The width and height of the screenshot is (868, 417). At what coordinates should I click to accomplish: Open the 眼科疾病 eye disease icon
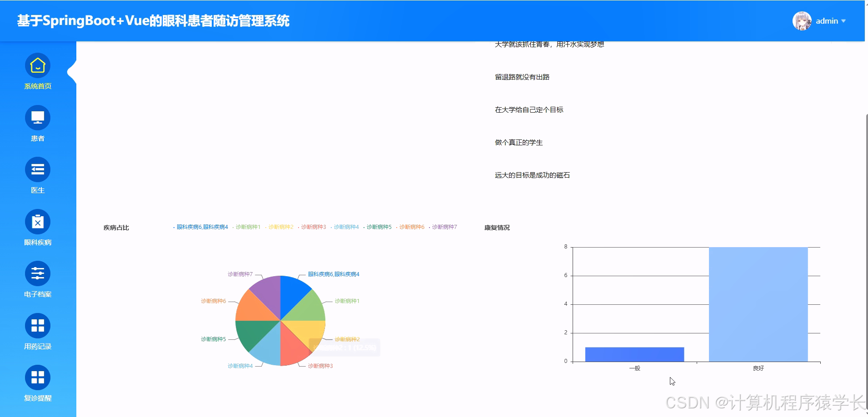point(38,221)
